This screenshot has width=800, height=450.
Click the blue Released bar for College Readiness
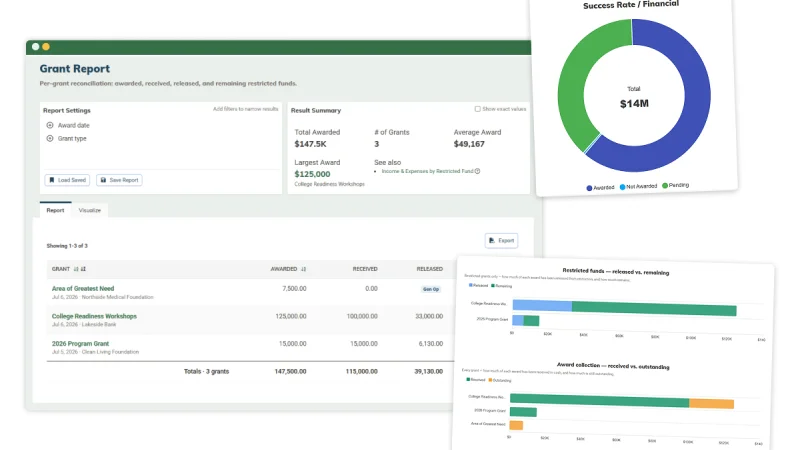(542, 306)
